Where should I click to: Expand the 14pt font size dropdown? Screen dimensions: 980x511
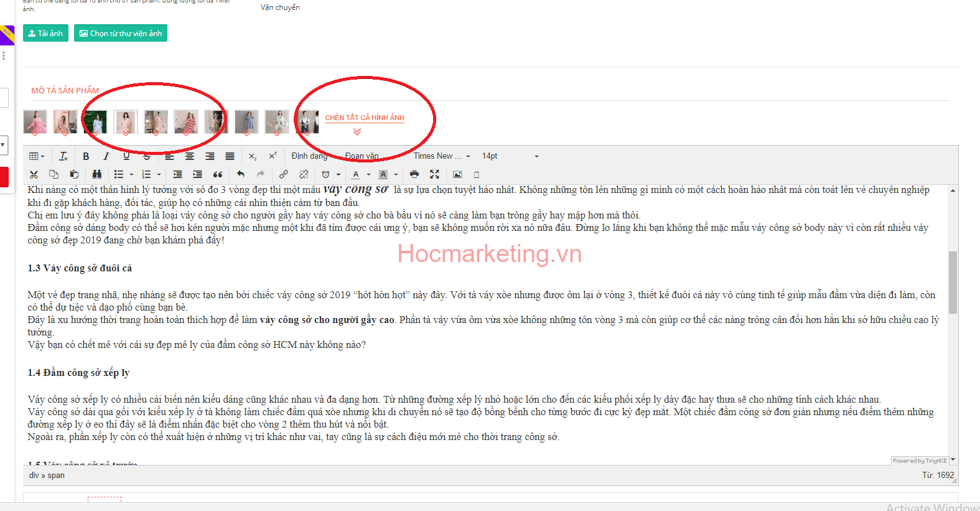tap(510, 156)
